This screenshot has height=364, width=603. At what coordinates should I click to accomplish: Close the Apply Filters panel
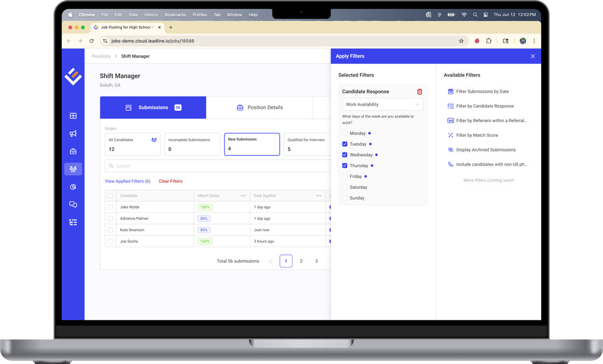pyautogui.click(x=532, y=56)
